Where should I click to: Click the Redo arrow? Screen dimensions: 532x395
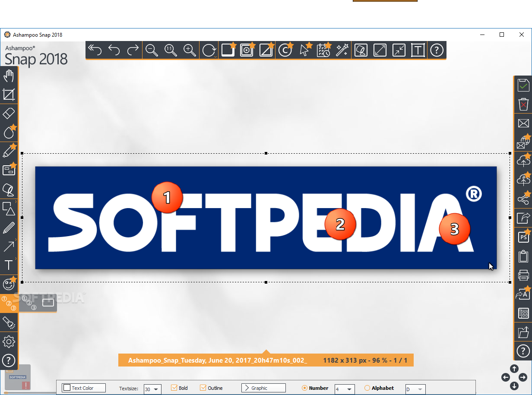click(133, 50)
